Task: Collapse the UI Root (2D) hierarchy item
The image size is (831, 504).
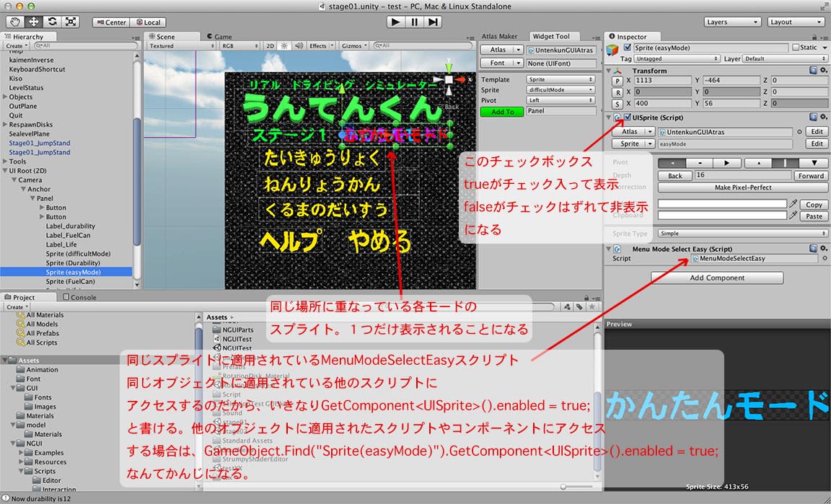Action: (x=5, y=171)
